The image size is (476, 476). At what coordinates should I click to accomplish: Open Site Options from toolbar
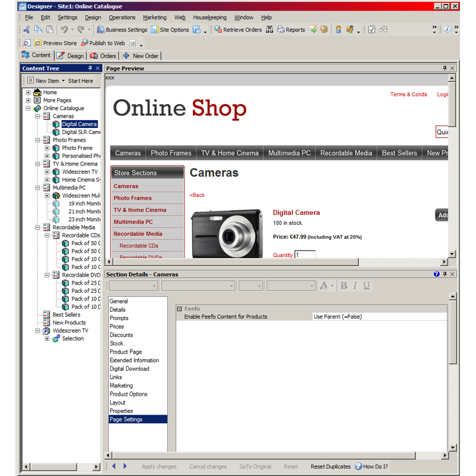170,29
